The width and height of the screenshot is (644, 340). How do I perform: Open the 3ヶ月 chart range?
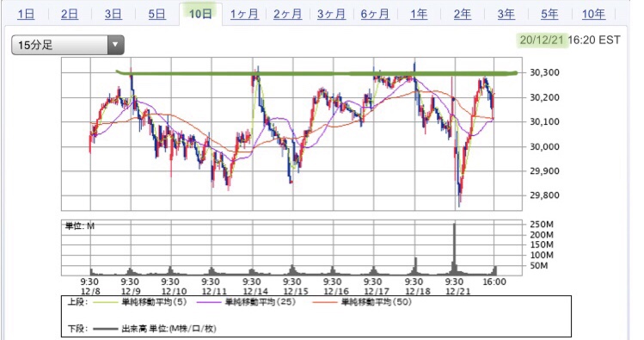[x=331, y=15]
